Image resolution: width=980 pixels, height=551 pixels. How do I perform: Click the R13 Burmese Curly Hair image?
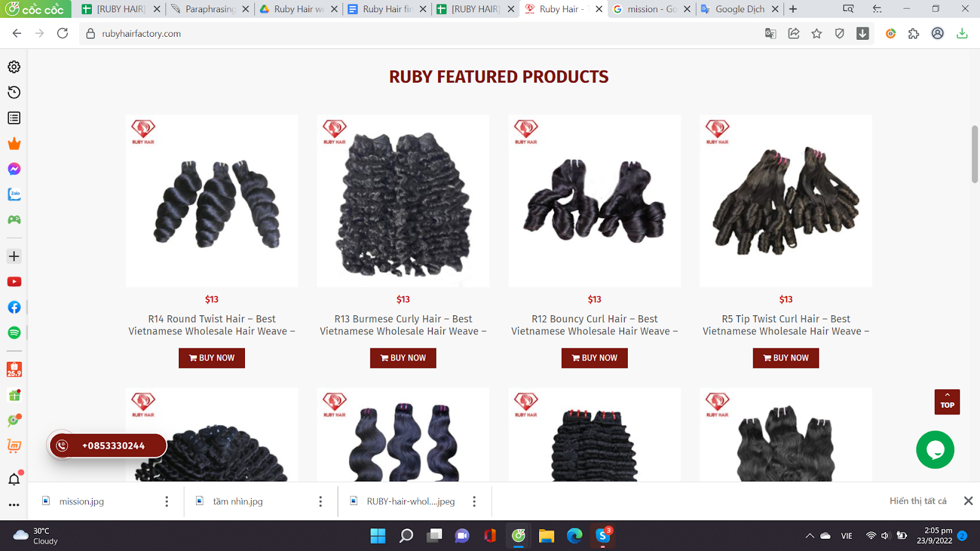click(403, 201)
